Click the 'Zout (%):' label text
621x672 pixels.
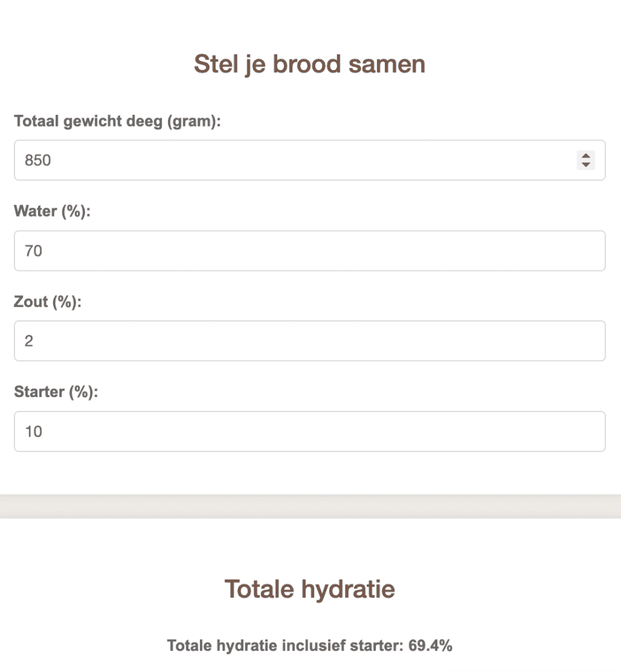(x=47, y=302)
